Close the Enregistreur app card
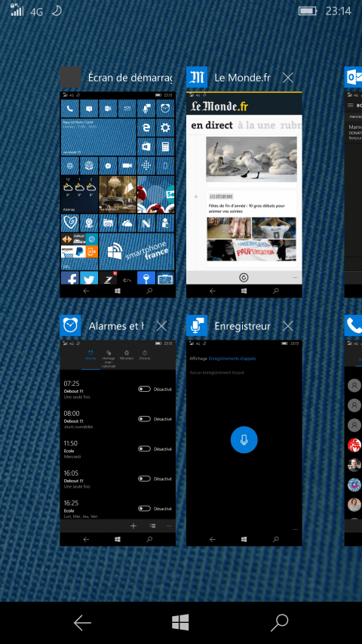The image size is (362, 644). [x=288, y=326]
